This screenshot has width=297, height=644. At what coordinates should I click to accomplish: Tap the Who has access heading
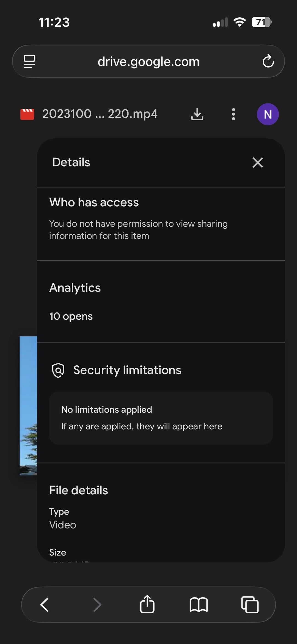(x=94, y=202)
